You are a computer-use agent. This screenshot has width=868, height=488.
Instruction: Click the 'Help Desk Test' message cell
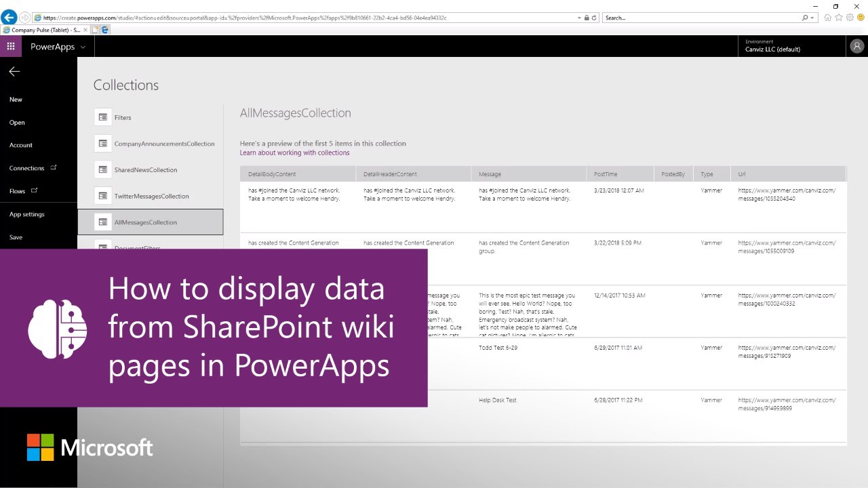pyautogui.click(x=498, y=400)
